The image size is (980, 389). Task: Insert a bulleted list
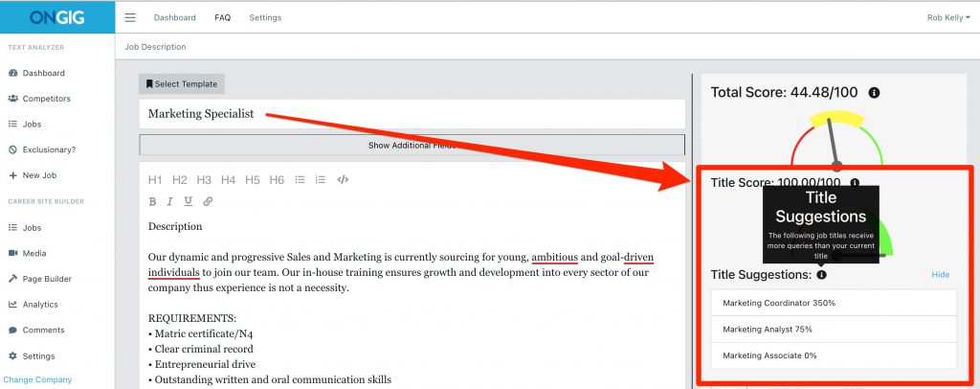(300, 179)
